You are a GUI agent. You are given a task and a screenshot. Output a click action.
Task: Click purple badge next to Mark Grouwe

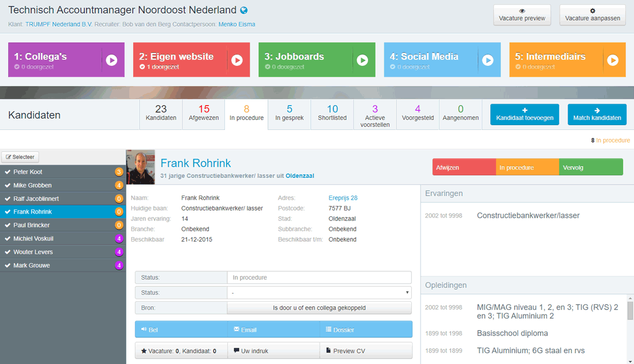pos(119,265)
